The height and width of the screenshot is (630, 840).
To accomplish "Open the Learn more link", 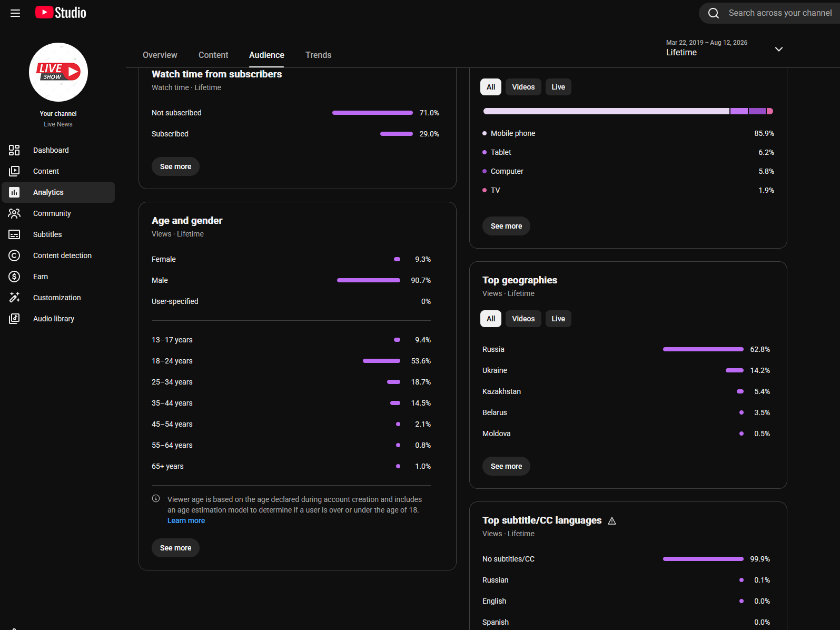I will [186, 520].
